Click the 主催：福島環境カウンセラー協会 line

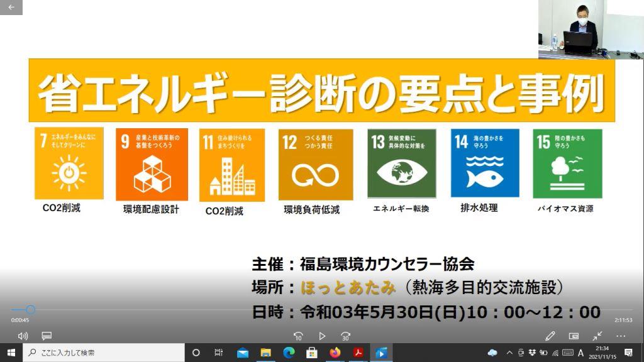coord(363,264)
